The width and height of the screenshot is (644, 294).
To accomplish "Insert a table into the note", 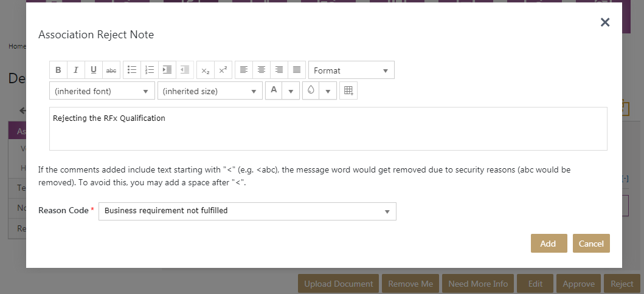I will 348,91.
